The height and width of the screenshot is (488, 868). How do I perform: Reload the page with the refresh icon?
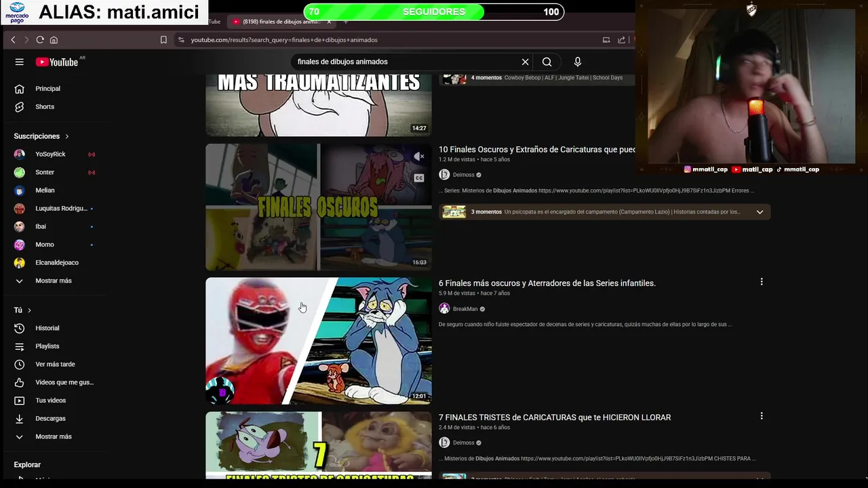click(x=40, y=40)
